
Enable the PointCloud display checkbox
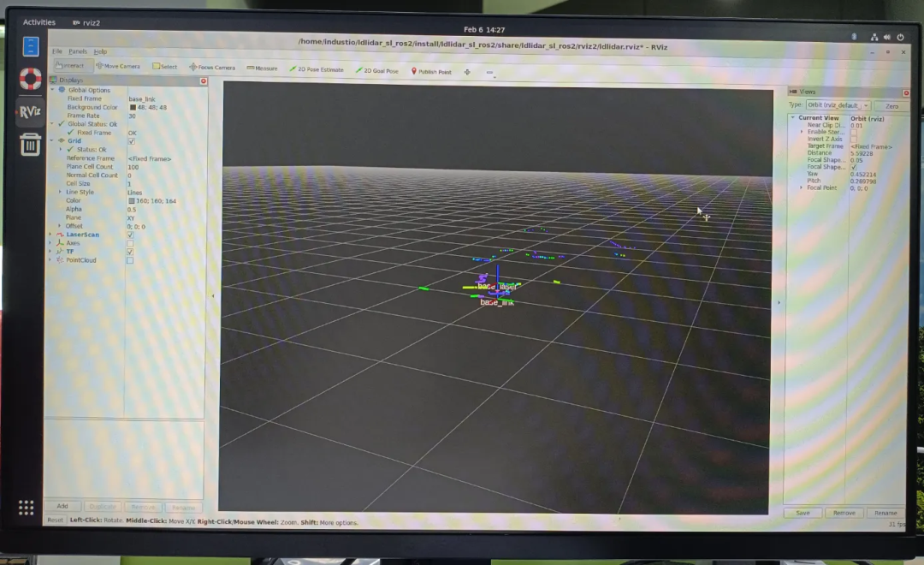(x=130, y=260)
